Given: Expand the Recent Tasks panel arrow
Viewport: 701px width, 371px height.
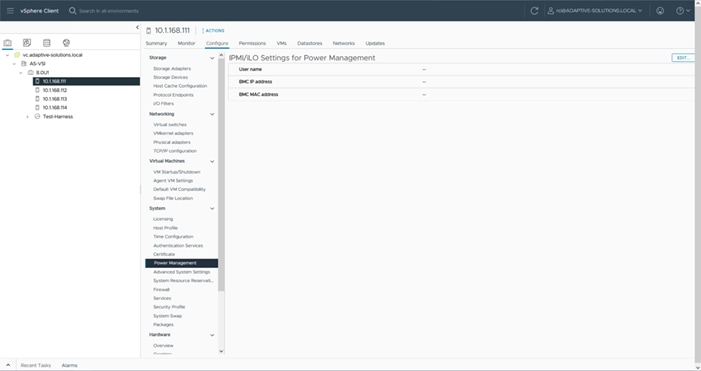Looking at the screenshot, I should (x=8, y=365).
